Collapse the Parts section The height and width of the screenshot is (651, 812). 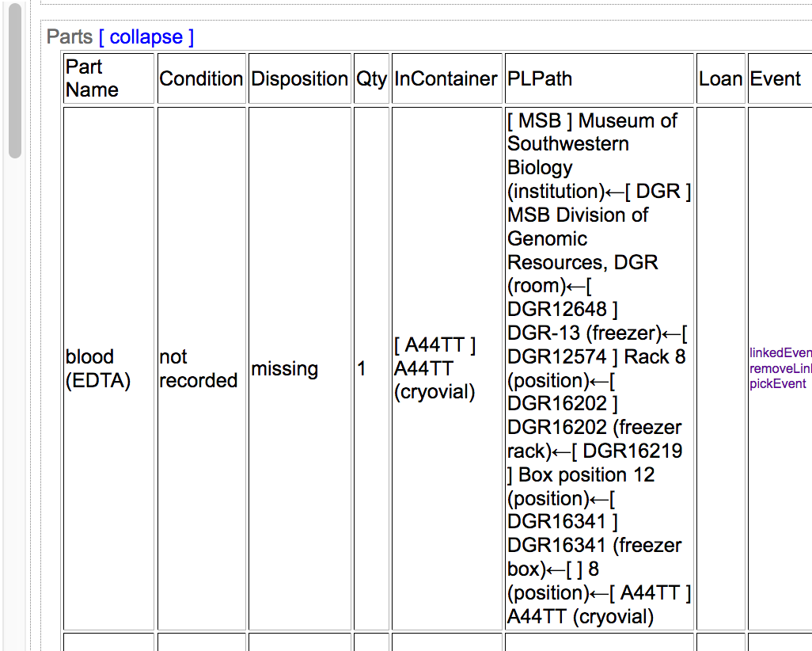(146, 36)
